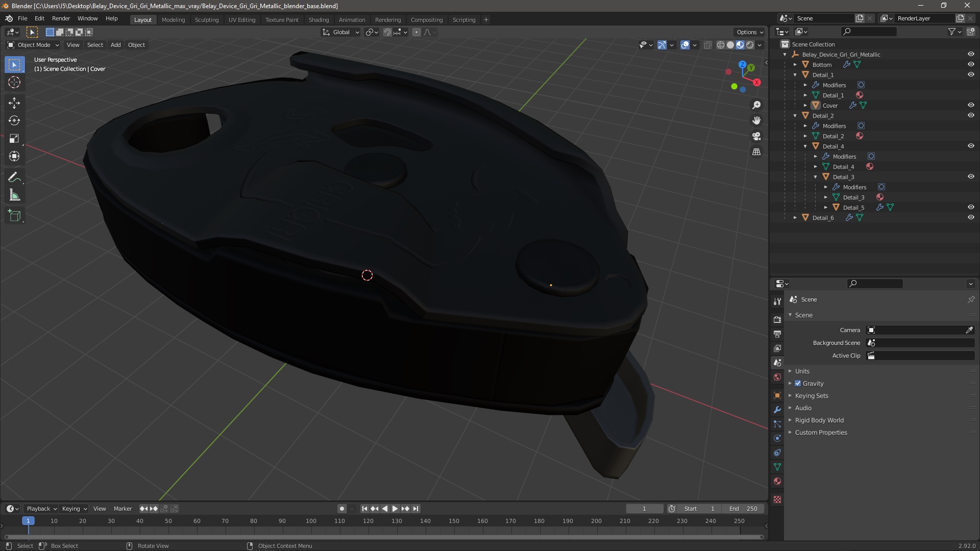Viewport: 980px width, 551px height.
Task: Open the World properties tab
Action: click(777, 377)
